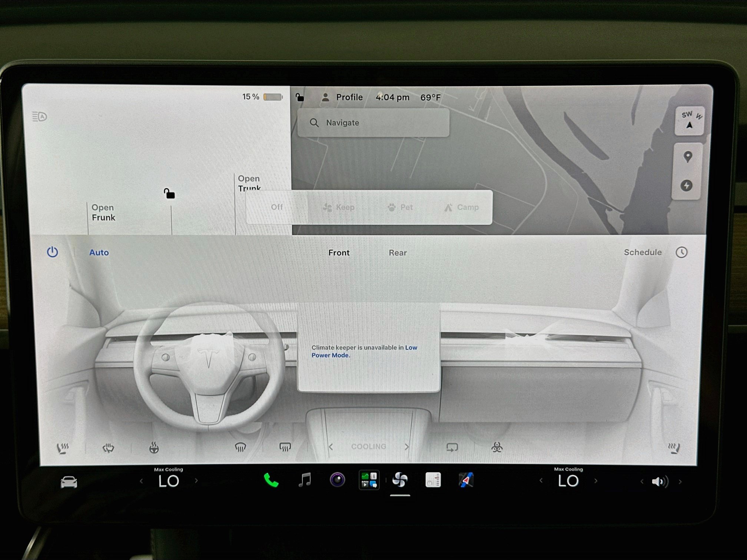Viewport: 747px width, 560px height.
Task: Show charging stations with lightning icon
Action: (687, 186)
